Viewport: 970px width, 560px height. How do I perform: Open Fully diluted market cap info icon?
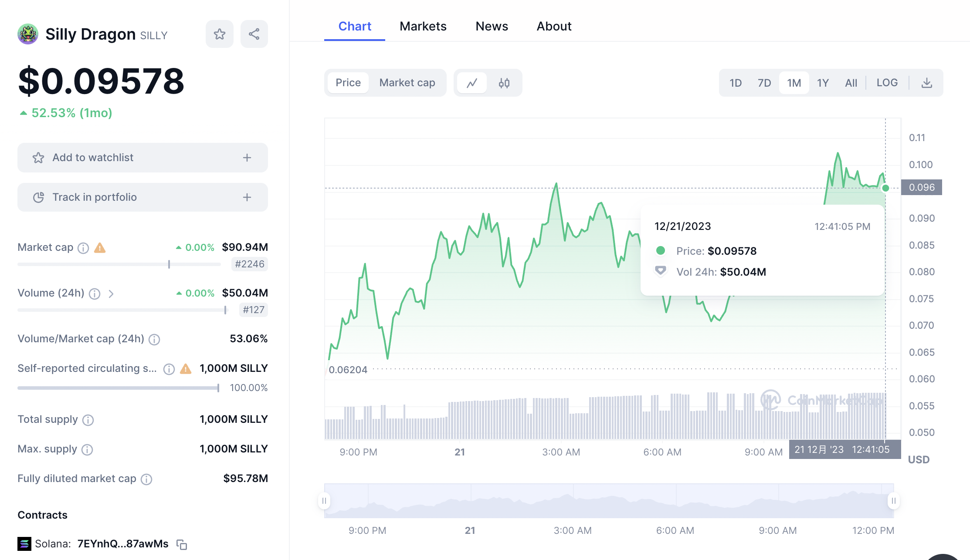pyautogui.click(x=146, y=479)
